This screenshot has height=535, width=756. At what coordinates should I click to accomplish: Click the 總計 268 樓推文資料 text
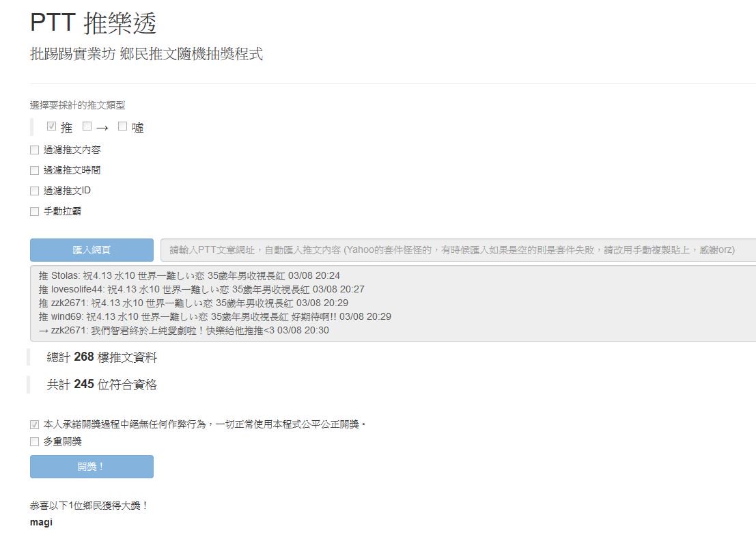click(102, 357)
